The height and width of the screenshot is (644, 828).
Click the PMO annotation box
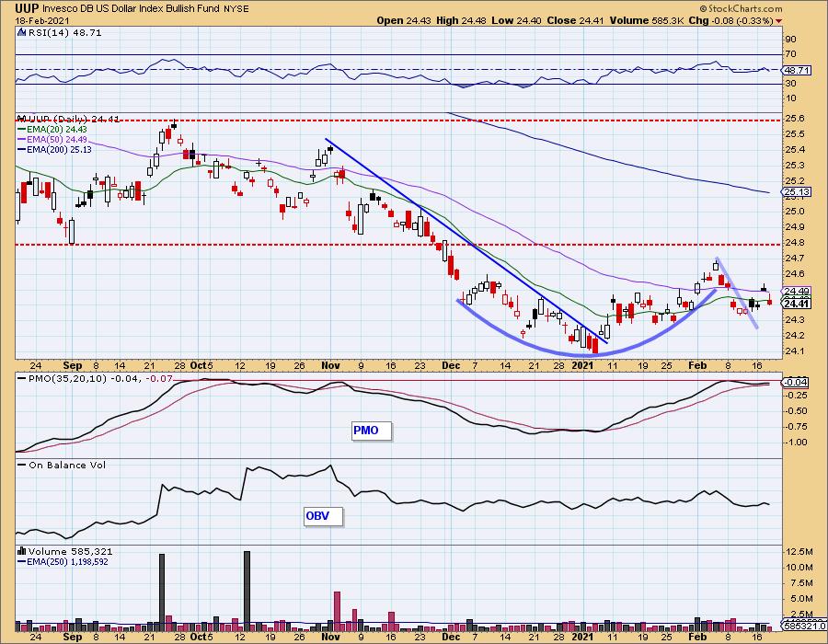point(372,431)
